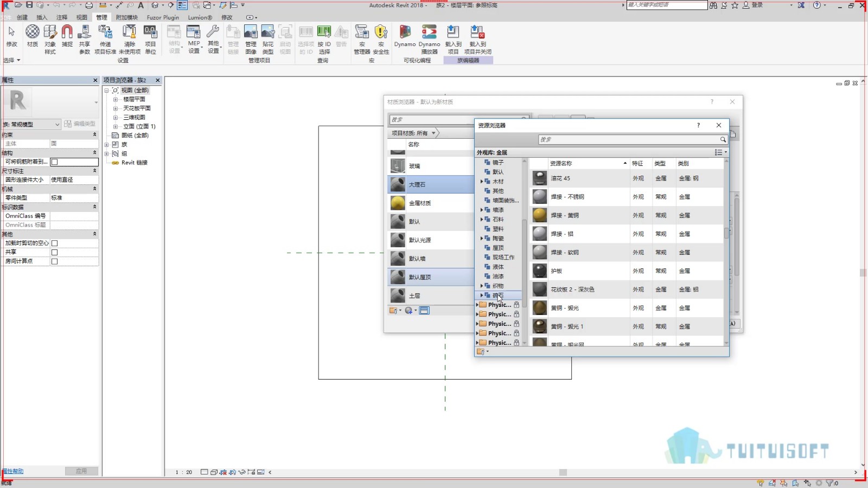The image size is (868, 488).
Task: Open the 属性帮助 link
Action: tap(12, 471)
